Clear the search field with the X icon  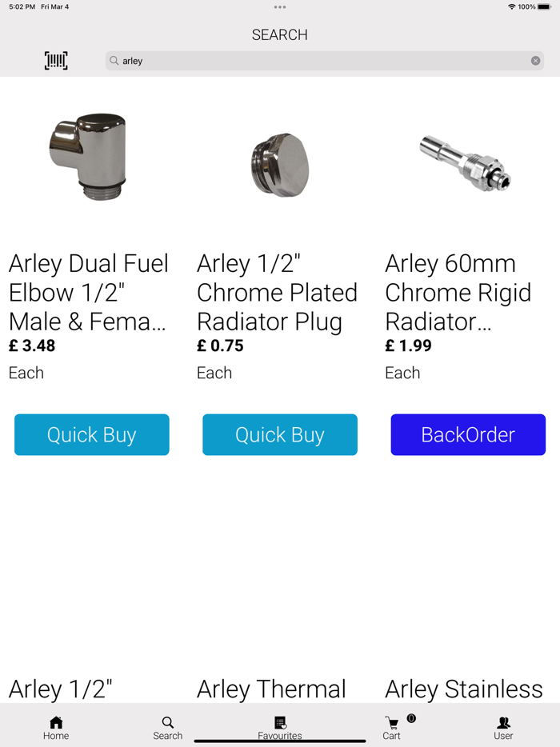click(535, 61)
